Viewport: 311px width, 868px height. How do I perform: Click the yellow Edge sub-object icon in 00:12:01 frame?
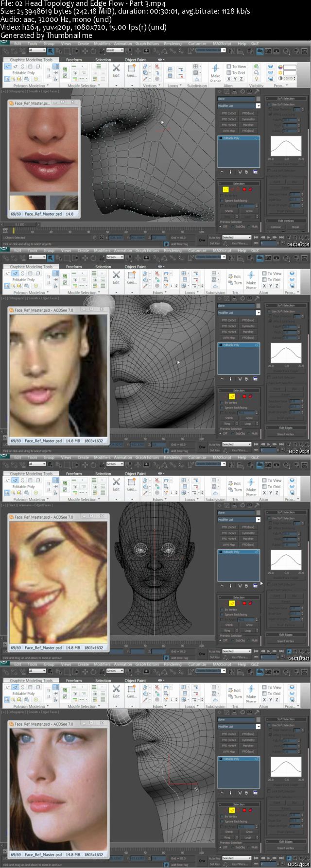232,396
